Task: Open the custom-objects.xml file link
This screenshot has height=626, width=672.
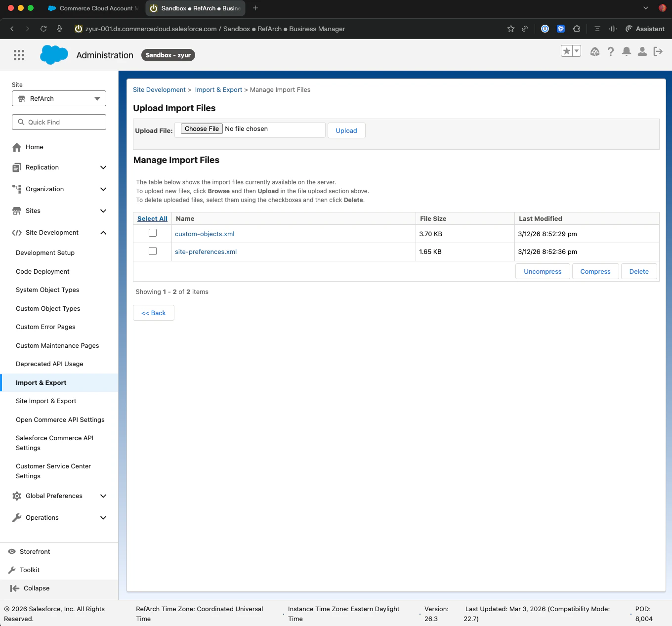Action: click(x=205, y=234)
